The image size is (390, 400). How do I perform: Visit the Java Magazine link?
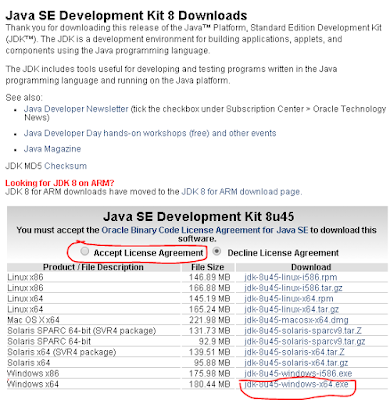click(x=52, y=149)
